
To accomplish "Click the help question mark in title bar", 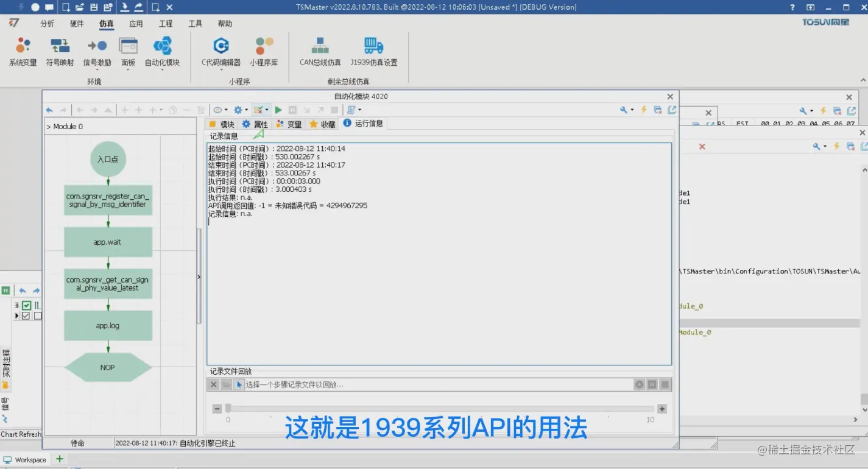I will click(x=792, y=7).
